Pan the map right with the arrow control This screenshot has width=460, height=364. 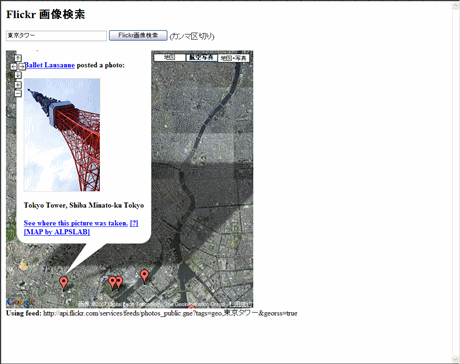pyautogui.click(x=21, y=67)
